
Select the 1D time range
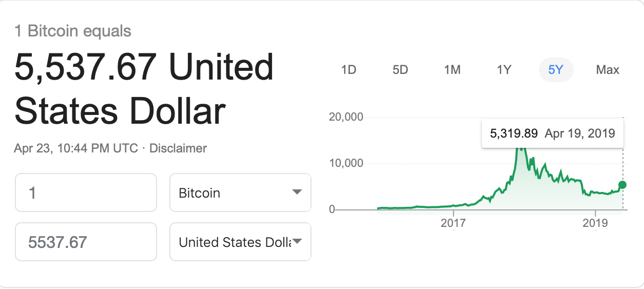click(348, 70)
